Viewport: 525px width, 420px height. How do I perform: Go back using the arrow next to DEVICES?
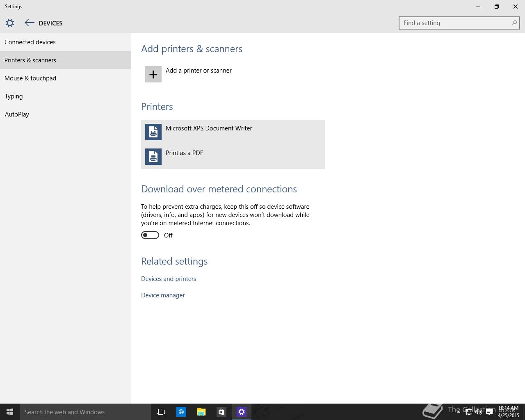29,23
